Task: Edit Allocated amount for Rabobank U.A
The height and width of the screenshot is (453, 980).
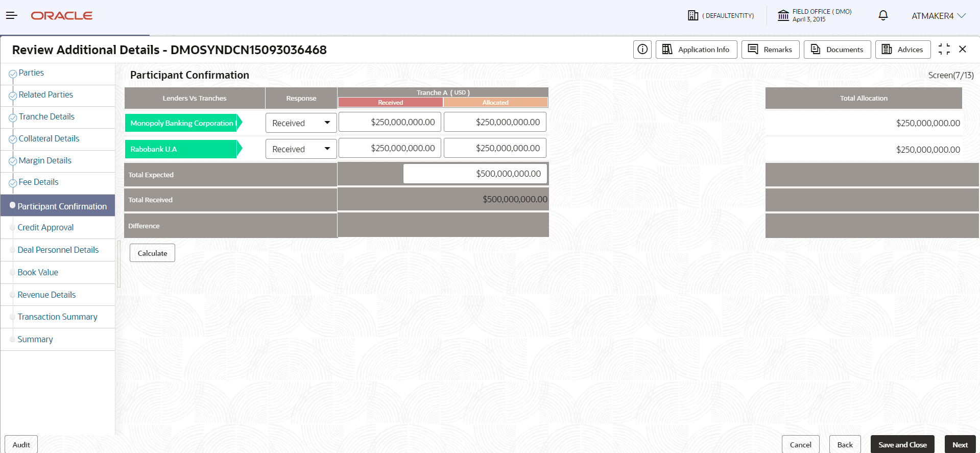Action: (495, 148)
